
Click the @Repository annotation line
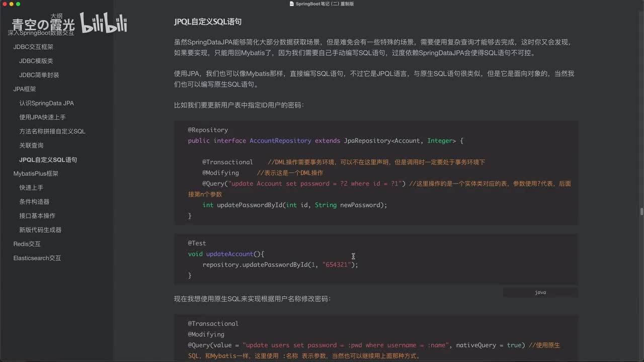click(208, 130)
